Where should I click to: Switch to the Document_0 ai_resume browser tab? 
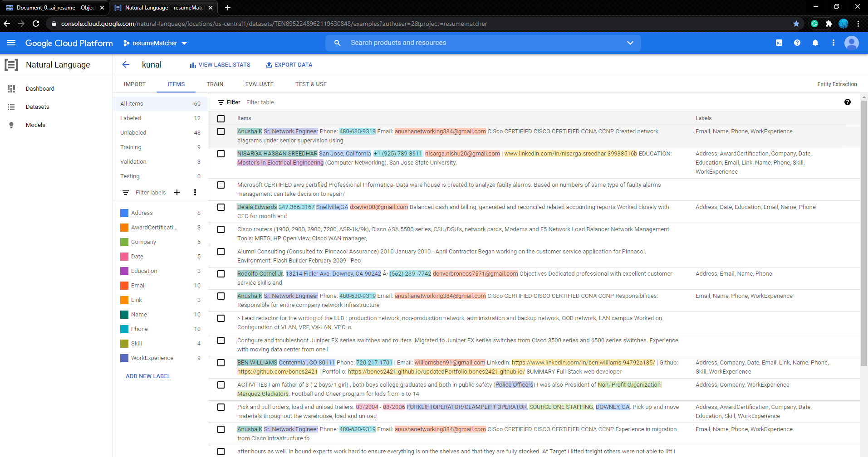[54, 8]
